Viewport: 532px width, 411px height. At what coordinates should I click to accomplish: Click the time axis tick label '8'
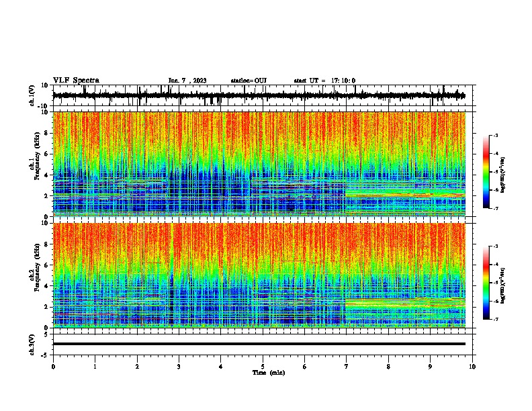(x=388, y=367)
